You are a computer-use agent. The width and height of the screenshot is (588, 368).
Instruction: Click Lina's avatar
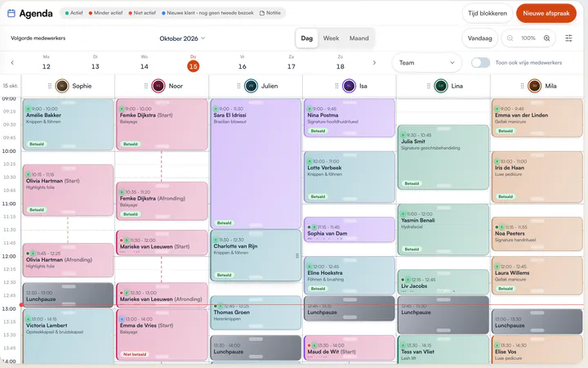[x=441, y=86]
